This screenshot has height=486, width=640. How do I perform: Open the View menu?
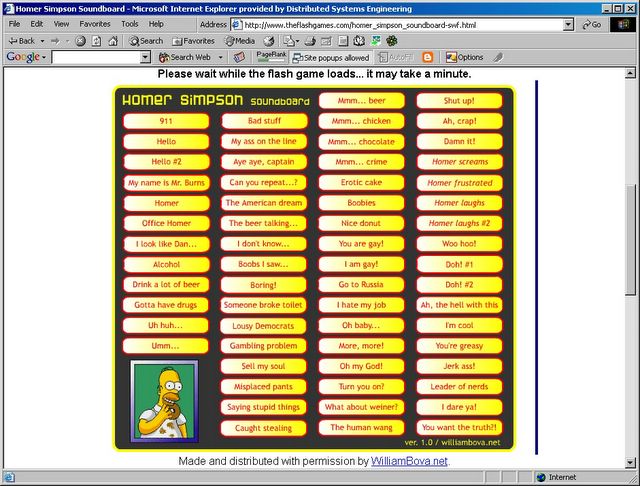click(61, 24)
